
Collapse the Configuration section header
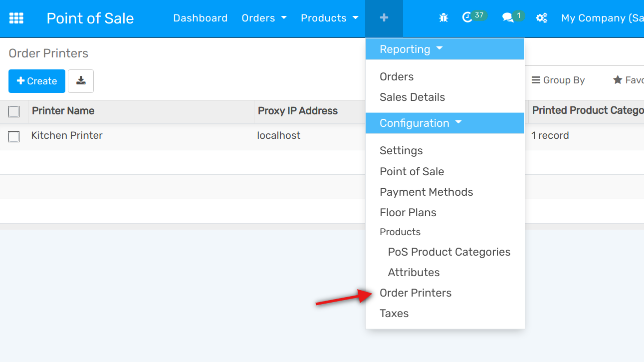pyautogui.click(x=421, y=123)
